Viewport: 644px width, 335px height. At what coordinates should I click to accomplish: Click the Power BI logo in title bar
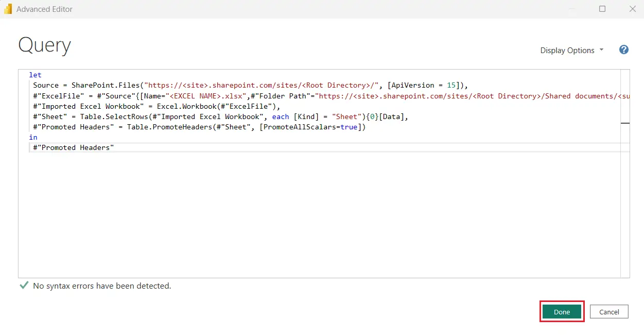(8, 9)
